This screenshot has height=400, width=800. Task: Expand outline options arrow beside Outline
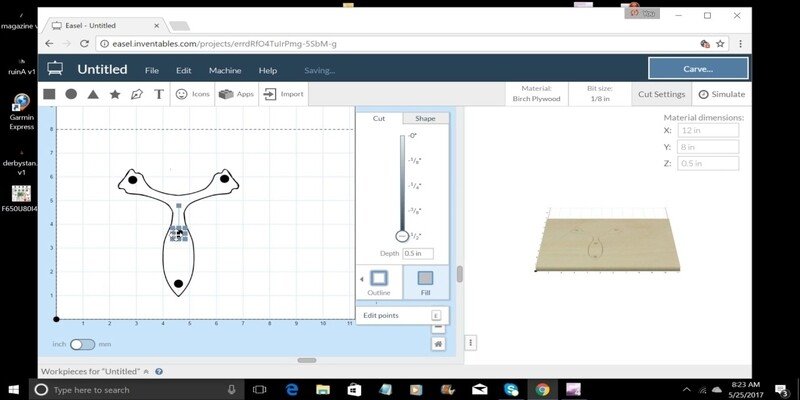[x=362, y=279]
